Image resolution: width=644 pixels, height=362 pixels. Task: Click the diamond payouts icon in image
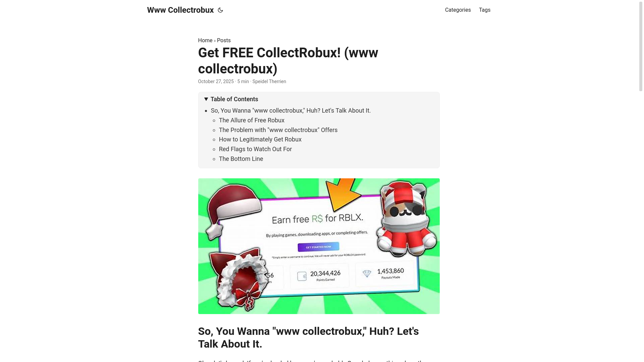tap(367, 274)
